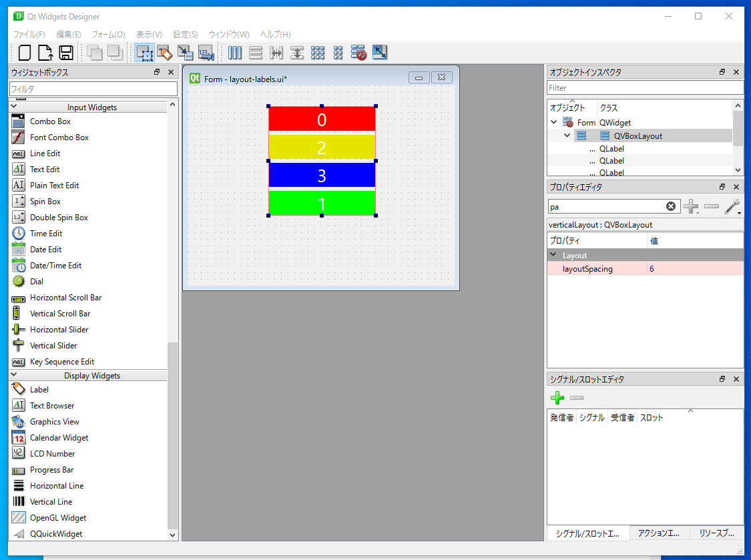Open the ヘルプ(H) menu

coord(276,35)
